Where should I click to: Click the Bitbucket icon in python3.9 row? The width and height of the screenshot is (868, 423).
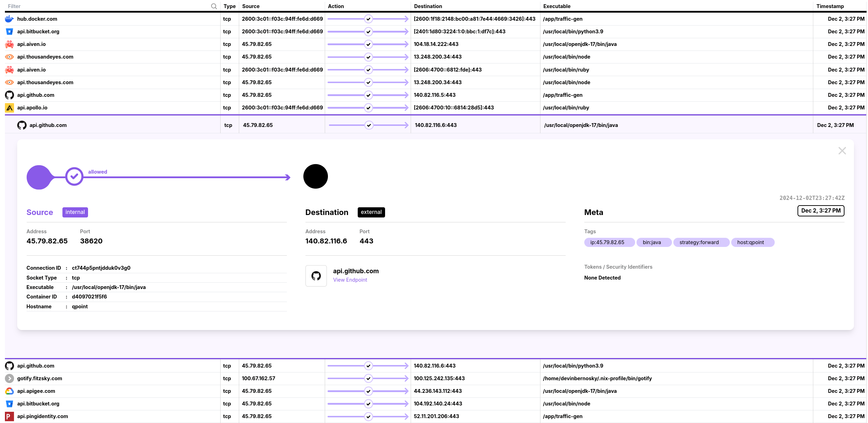click(9, 32)
